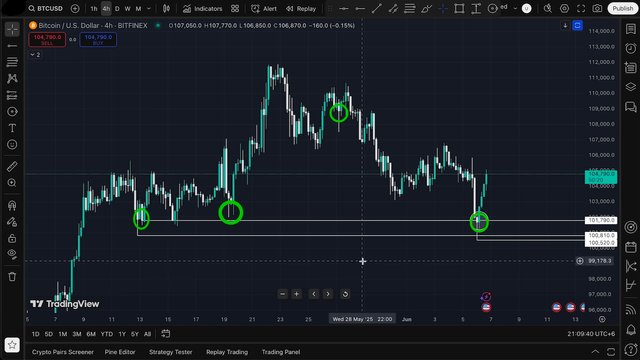Click the red SELL 104,790.0 button
The width and height of the screenshot is (640, 360).
tap(47, 40)
